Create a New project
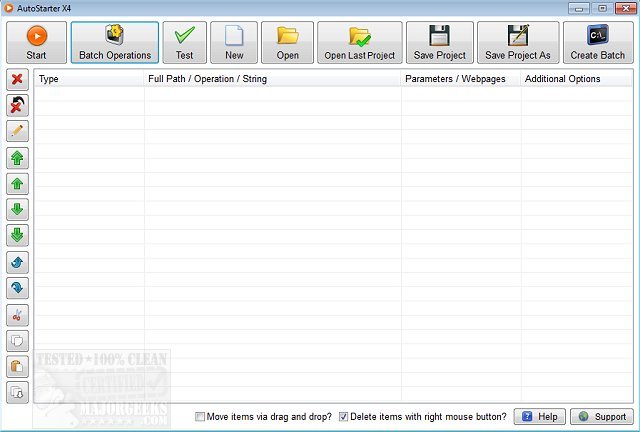The width and height of the screenshot is (640, 432). 234,42
